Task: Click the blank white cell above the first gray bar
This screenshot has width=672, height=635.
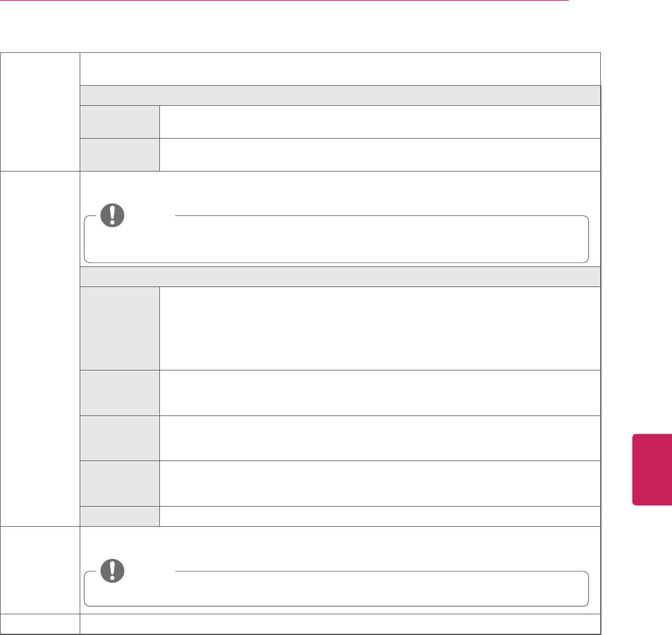Action: tap(340, 69)
